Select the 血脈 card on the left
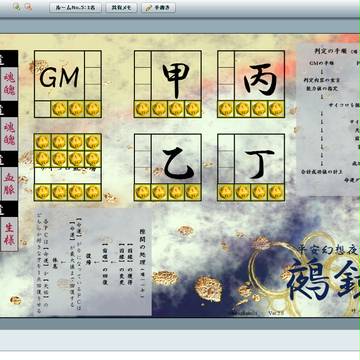 point(9,184)
